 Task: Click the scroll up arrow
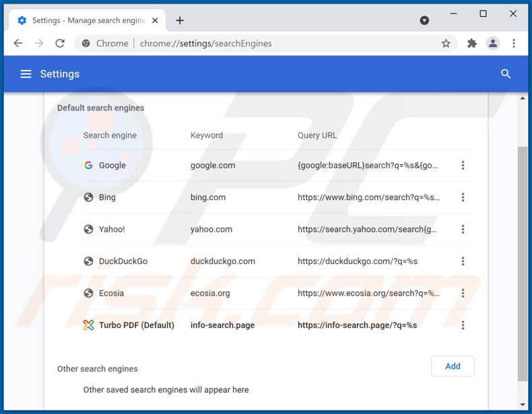pos(523,98)
